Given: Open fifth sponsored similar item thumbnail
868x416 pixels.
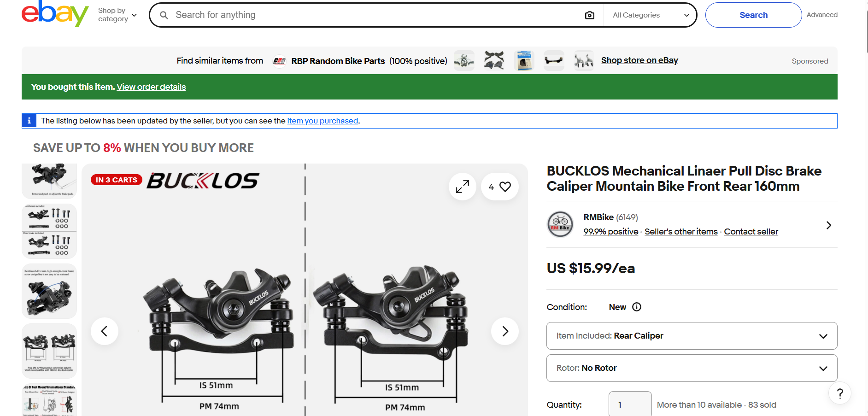Looking at the screenshot, I should [584, 60].
